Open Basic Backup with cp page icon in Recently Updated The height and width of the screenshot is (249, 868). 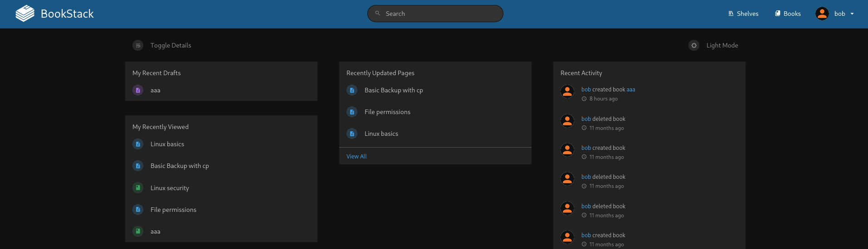point(352,90)
